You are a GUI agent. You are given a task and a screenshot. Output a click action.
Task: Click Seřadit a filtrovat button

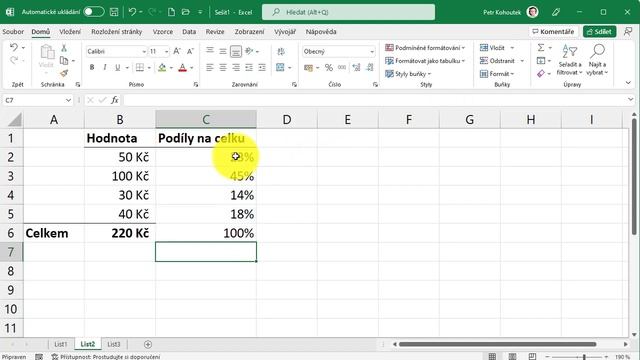[x=570, y=60]
